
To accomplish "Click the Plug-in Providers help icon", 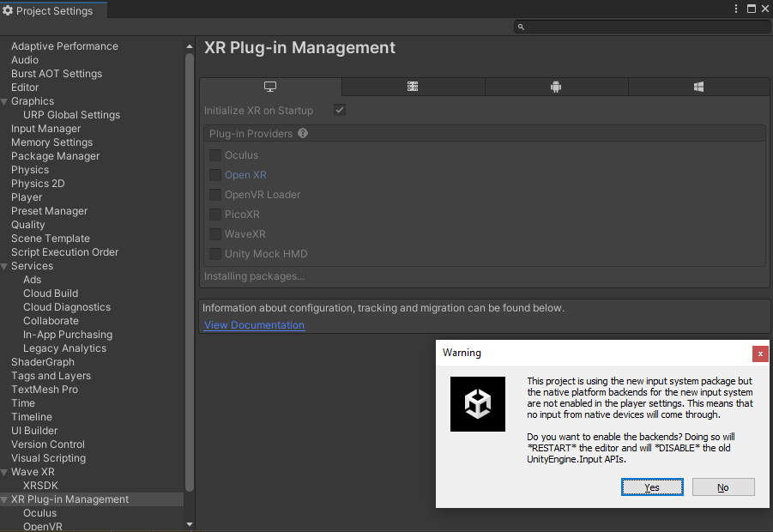I will [303, 134].
